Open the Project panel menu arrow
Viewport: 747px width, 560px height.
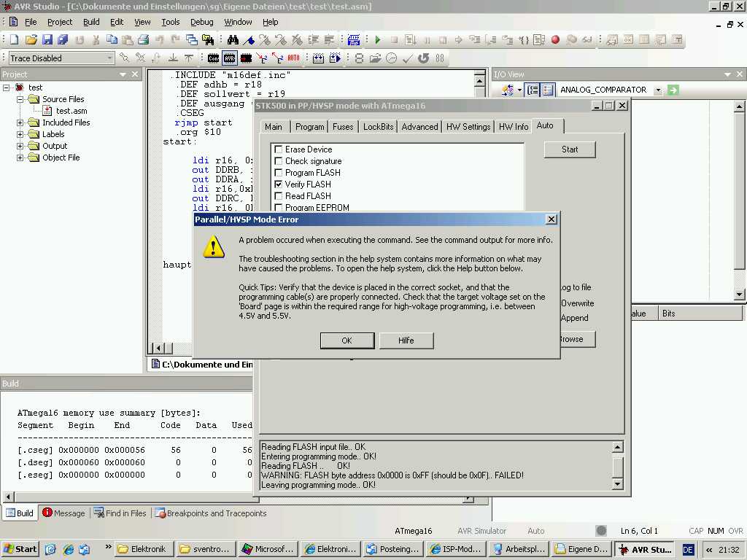point(123,75)
